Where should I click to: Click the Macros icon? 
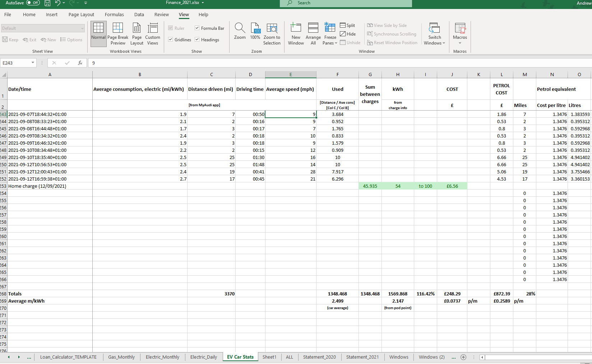tap(460, 28)
